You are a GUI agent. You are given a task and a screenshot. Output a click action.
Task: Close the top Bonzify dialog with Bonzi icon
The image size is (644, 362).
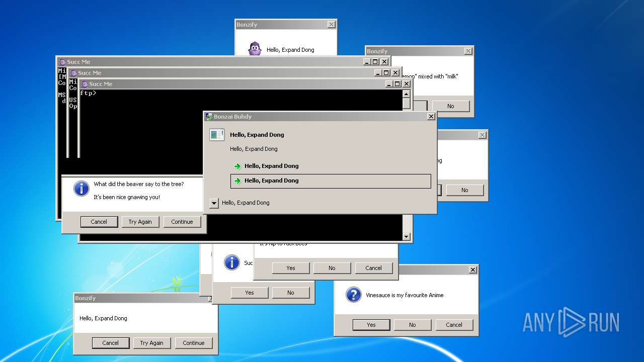click(331, 24)
